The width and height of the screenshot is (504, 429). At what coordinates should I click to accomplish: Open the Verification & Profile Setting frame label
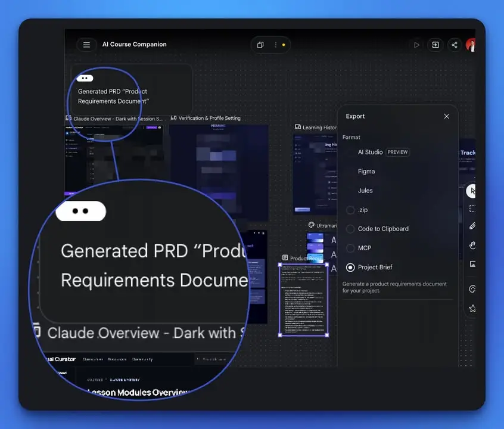[x=210, y=118]
